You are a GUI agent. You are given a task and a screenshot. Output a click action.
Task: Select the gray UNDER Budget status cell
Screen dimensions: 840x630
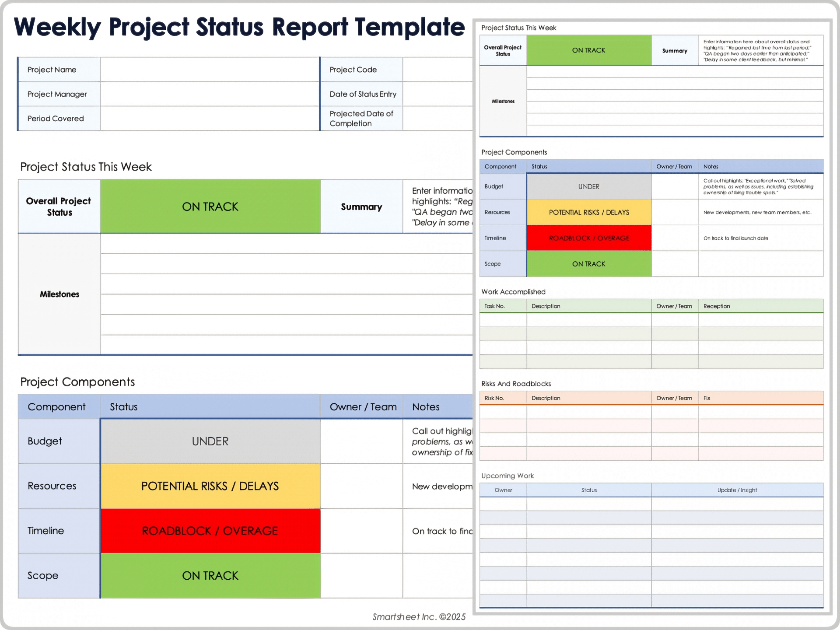pos(210,441)
